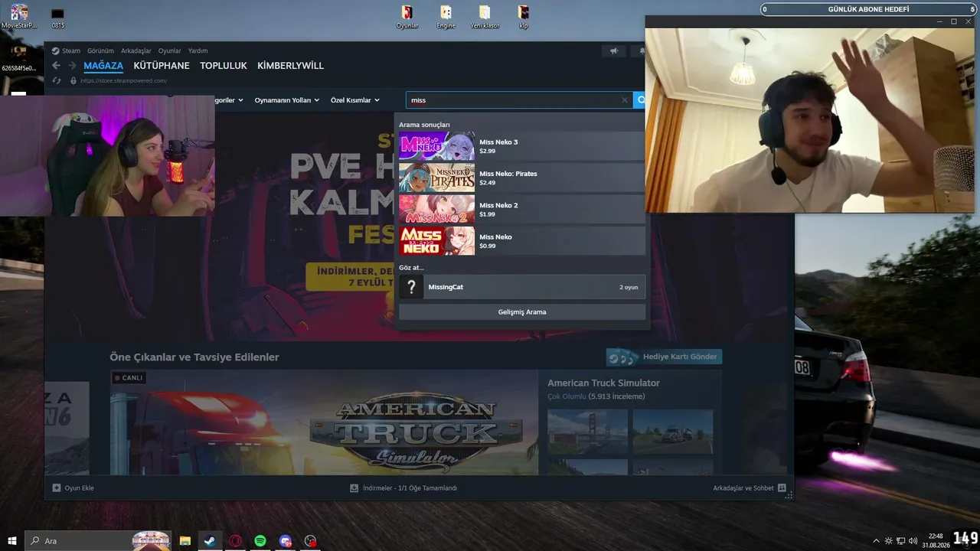Open the Engine desktop icon

click(446, 16)
